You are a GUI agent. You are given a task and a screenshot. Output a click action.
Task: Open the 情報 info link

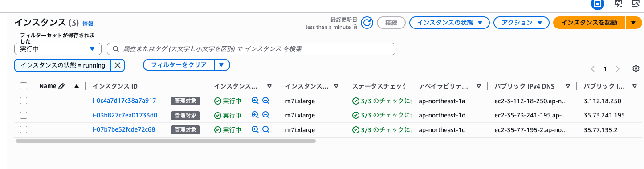88,24
